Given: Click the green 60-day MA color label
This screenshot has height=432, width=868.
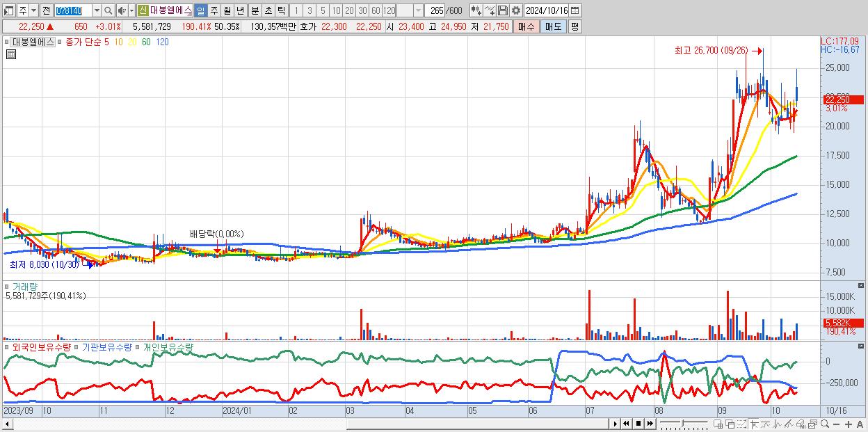Looking at the screenshot, I should tap(146, 42).
